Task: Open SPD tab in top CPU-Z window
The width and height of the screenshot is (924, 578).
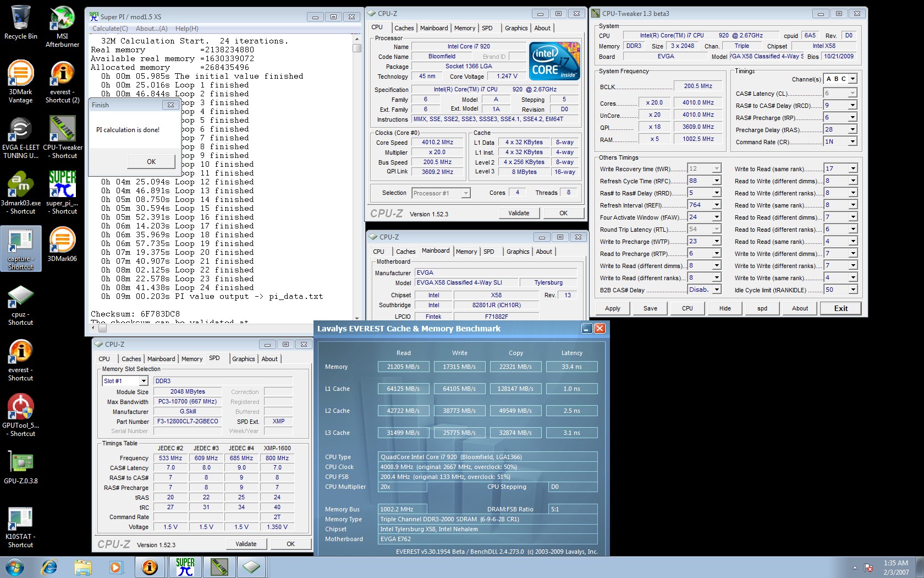Action: [487, 28]
